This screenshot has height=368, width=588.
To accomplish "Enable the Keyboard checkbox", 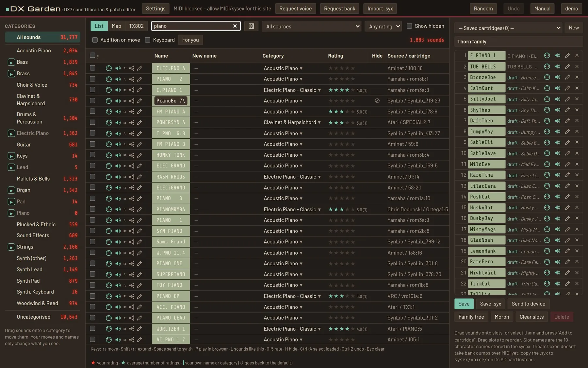I will pos(148,40).
